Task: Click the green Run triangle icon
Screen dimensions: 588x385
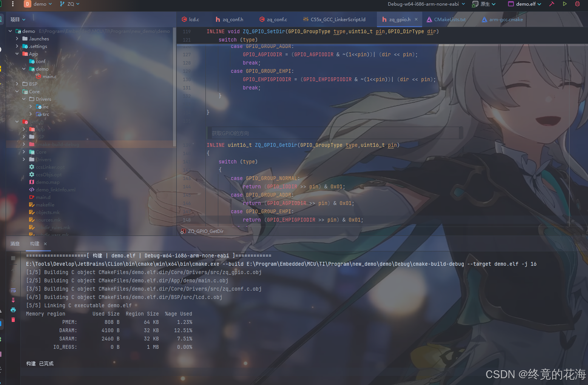Action: click(565, 4)
